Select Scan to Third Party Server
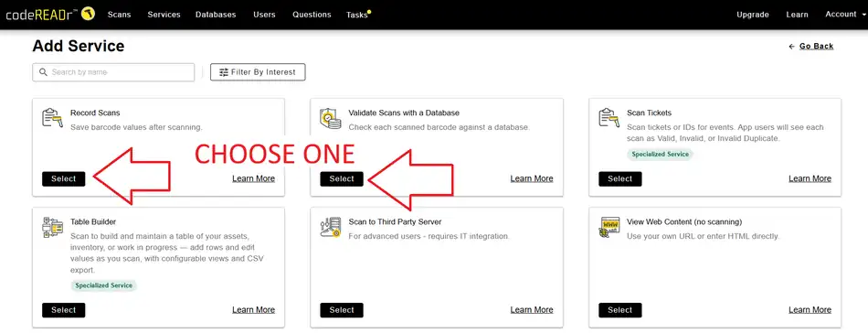The height and width of the screenshot is (333, 868). [342, 310]
